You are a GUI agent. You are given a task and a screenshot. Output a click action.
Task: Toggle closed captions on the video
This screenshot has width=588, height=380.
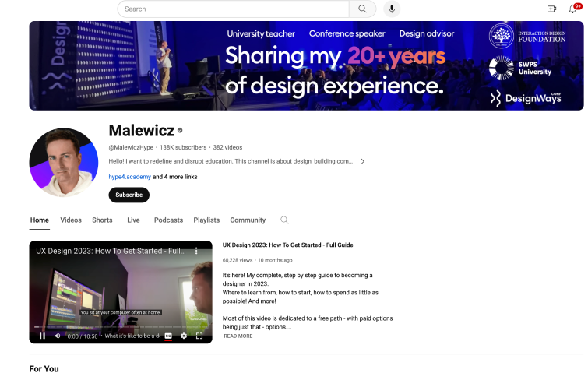(x=167, y=336)
